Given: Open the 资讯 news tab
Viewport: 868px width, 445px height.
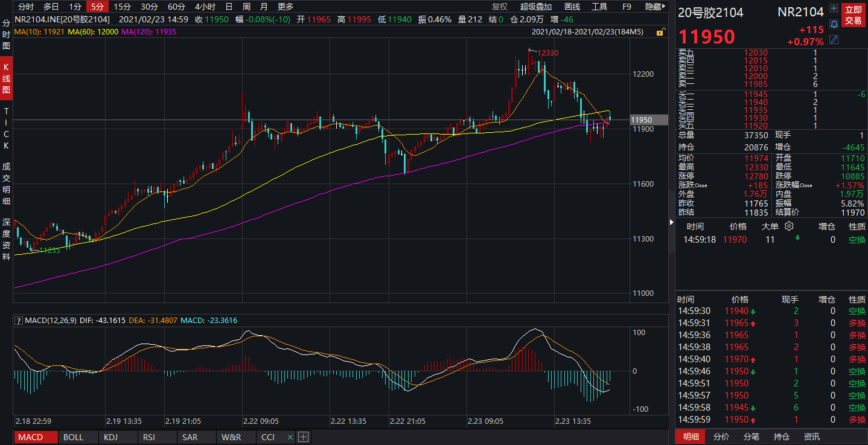Looking at the screenshot, I should pos(811,437).
